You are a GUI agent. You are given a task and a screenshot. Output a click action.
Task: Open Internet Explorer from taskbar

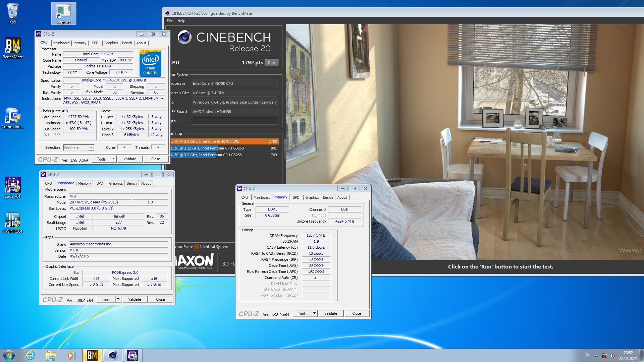(x=30, y=355)
